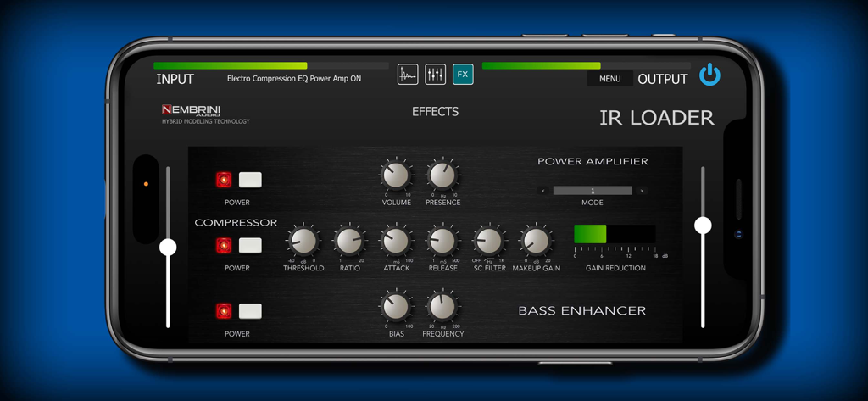Click the Power Amplifier VOLUME knob

pyautogui.click(x=397, y=175)
